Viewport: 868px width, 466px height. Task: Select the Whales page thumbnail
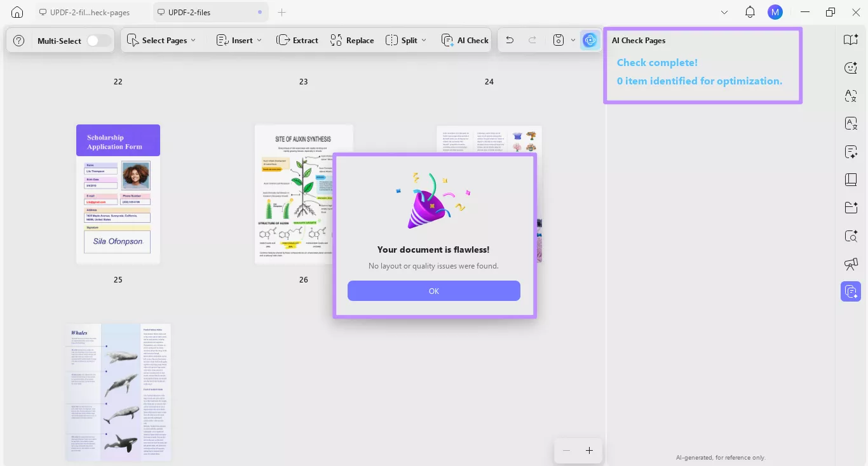pyautogui.click(x=118, y=392)
